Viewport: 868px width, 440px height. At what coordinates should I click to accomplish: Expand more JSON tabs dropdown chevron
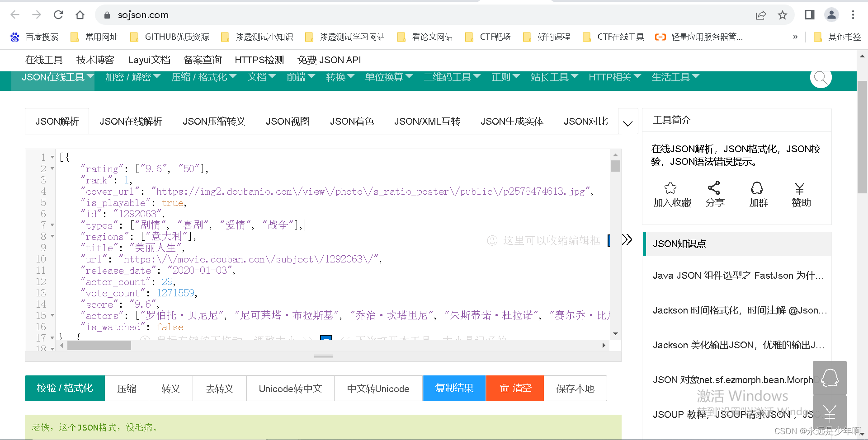(628, 122)
